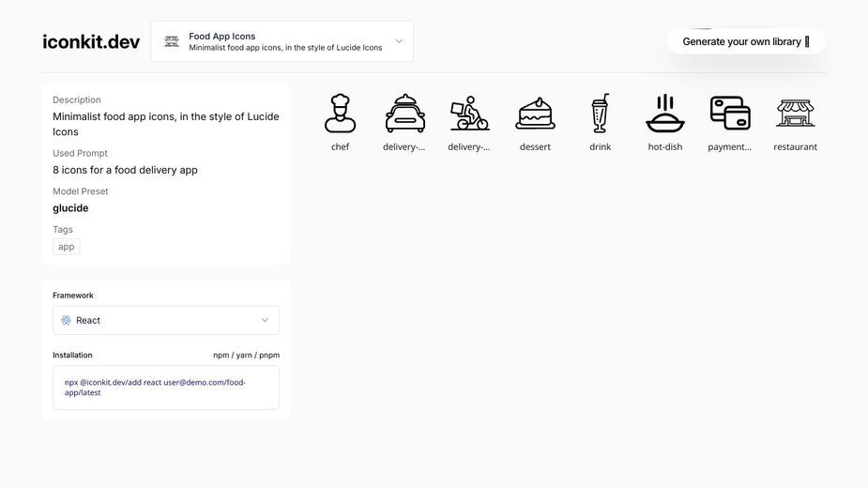Click the 'restaurant' label text
This screenshot has height=488, width=868.
pos(795,146)
